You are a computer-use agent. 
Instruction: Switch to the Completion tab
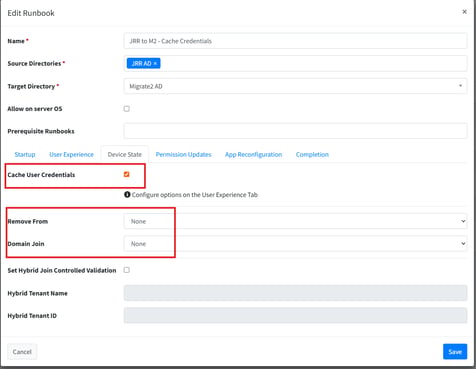coord(312,154)
